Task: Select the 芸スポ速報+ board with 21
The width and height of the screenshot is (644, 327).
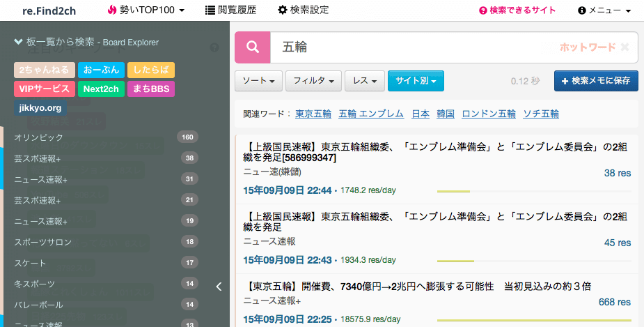Action: pyautogui.click(x=106, y=200)
